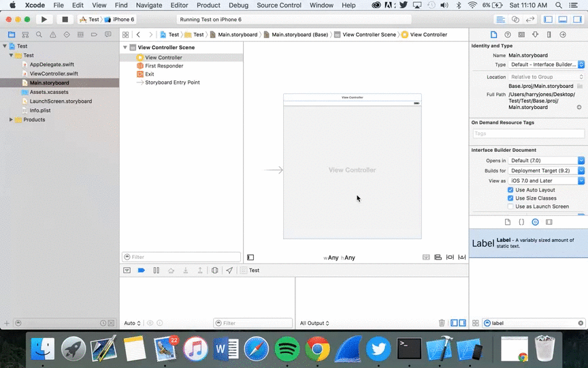Open the Report navigator tab
The height and width of the screenshot is (368, 588).
tap(108, 35)
